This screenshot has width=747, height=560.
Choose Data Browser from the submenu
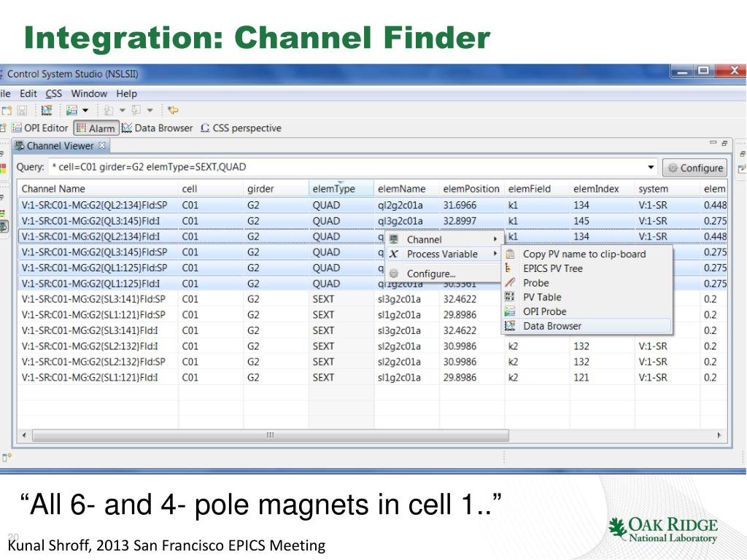pos(587,326)
